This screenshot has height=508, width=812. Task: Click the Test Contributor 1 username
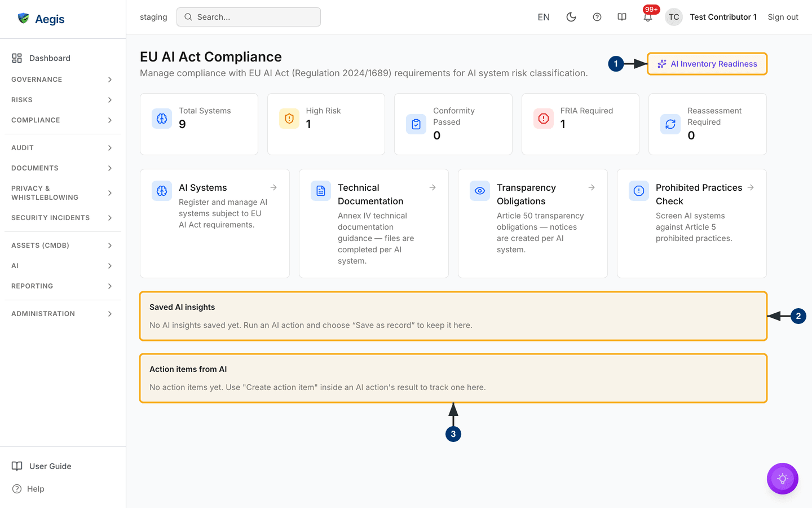click(723, 17)
